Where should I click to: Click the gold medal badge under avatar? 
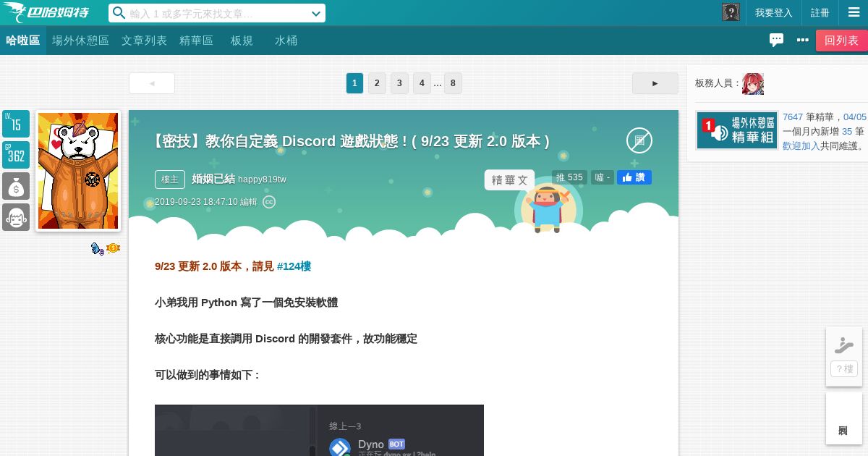[x=114, y=248]
